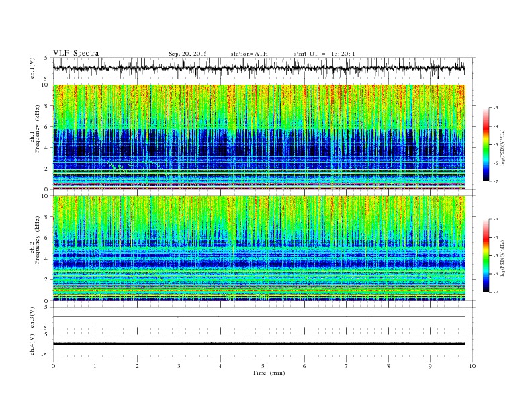Click the "ch.1(V)" waveform axis label
This screenshot has height=411, width=532.
[x=32, y=68]
